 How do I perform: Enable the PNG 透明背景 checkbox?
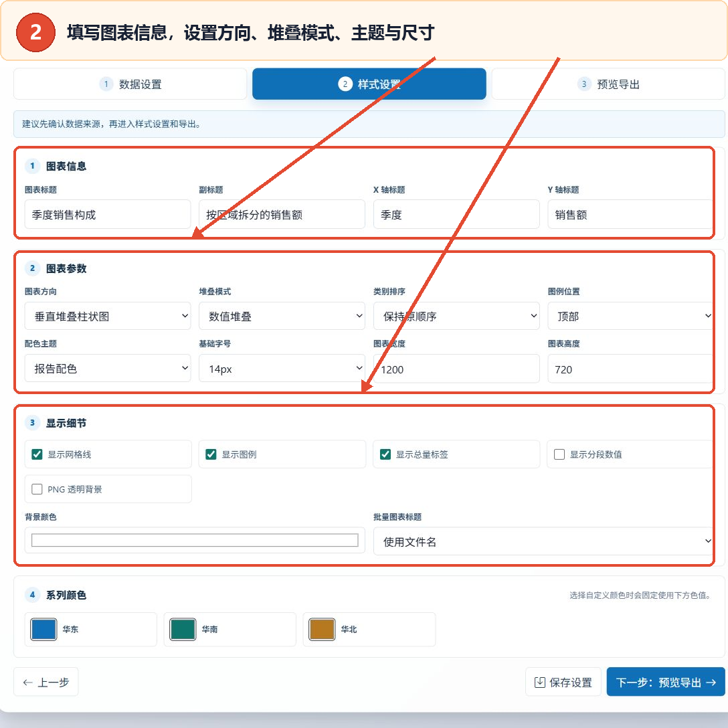click(x=37, y=489)
